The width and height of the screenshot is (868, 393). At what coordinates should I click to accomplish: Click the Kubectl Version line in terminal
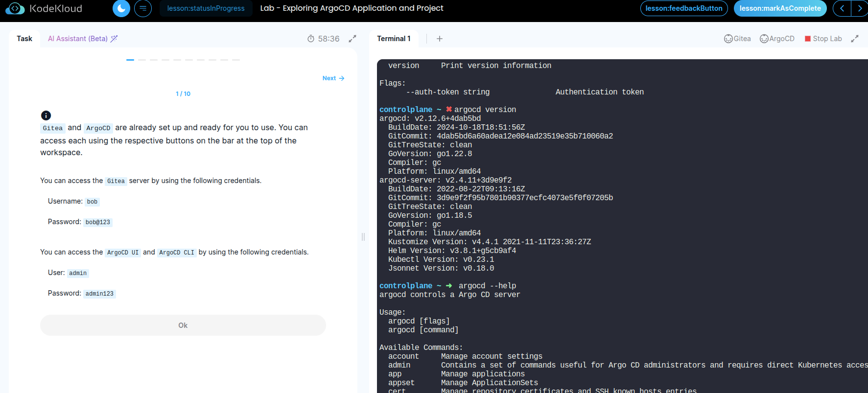441,259
